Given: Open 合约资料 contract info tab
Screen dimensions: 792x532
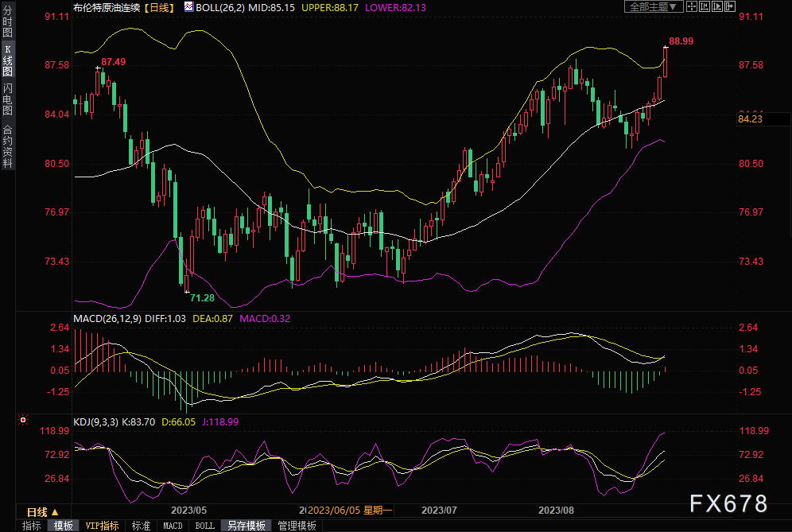Looking at the screenshot, I should 7,146.
